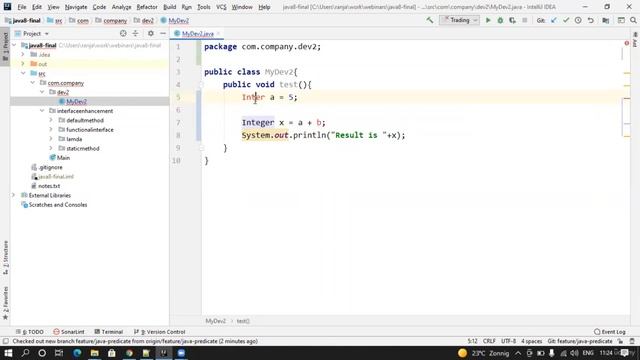Expand the functionalinterface package

pyautogui.click(x=51, y=129)
